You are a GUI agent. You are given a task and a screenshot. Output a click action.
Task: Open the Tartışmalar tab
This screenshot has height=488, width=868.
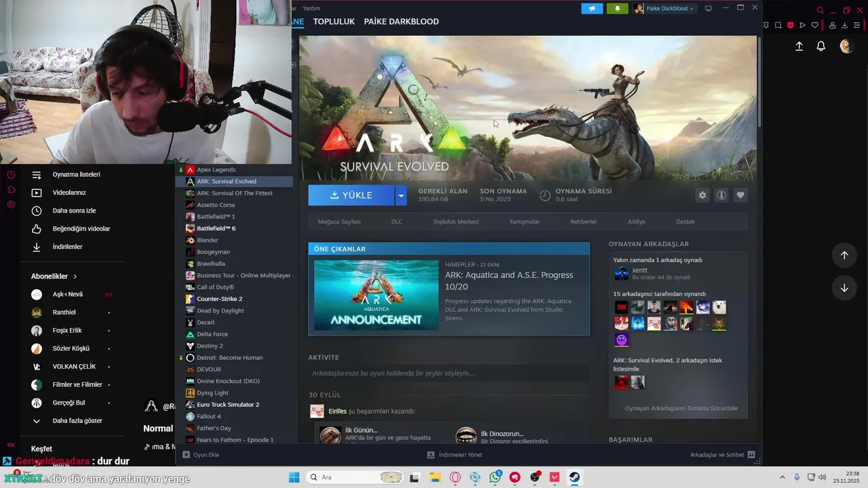(x=524, y=222)
